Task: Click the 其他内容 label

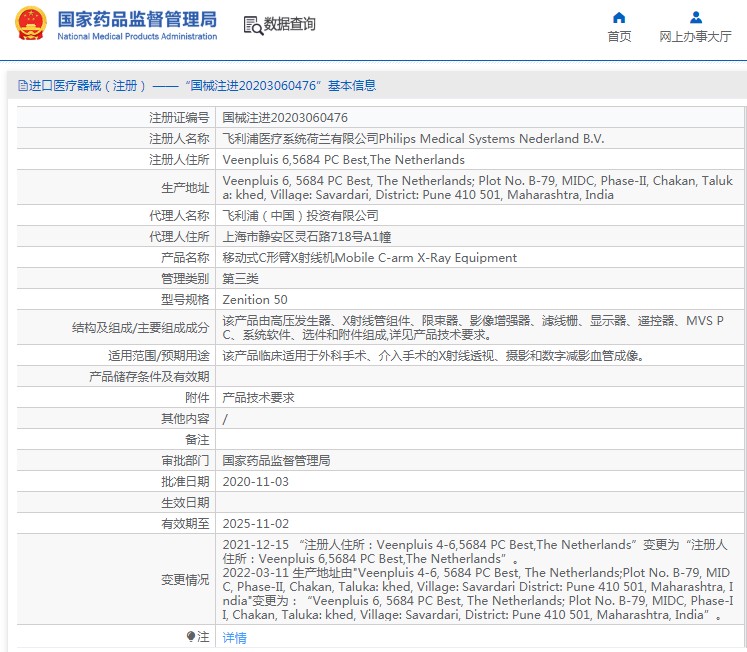Action: (185, 419)
